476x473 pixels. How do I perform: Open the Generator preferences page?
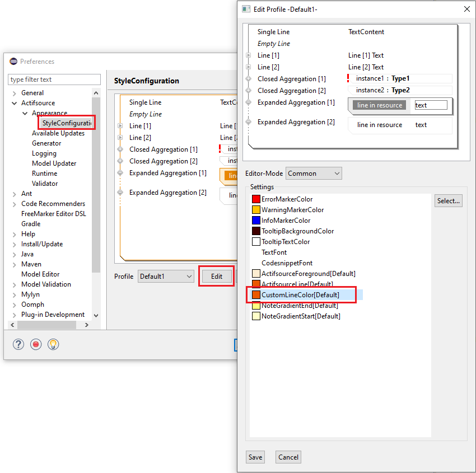point(46,143)
